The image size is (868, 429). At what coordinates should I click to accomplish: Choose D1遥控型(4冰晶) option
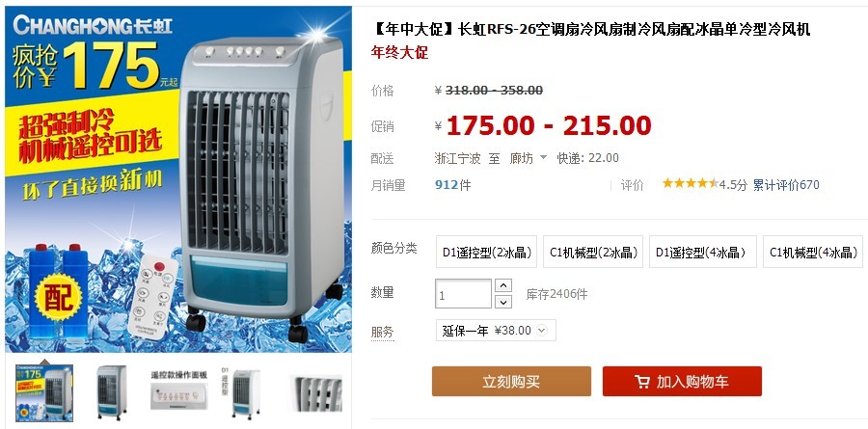pos(702,253)
